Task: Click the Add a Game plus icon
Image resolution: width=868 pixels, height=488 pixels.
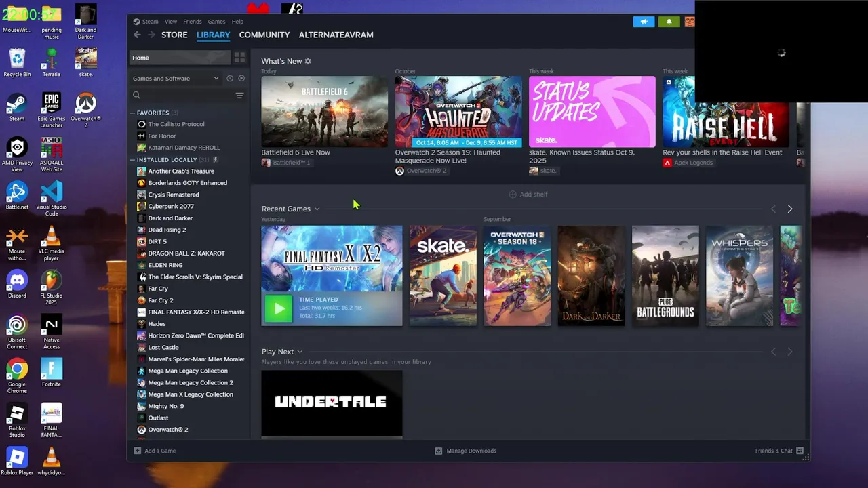Action: point(137,451)
